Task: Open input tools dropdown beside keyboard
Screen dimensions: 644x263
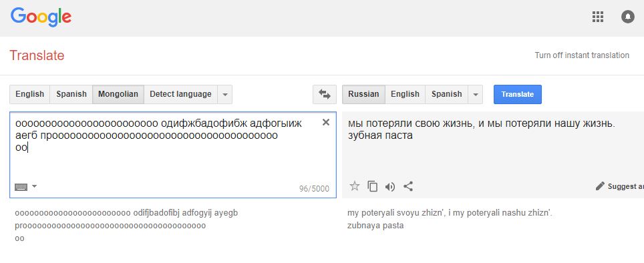Action: [35, 186]
